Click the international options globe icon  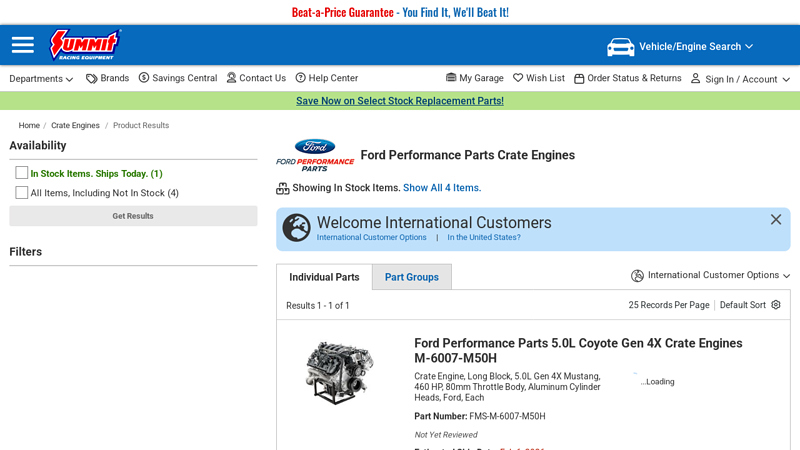click(637, 276)
